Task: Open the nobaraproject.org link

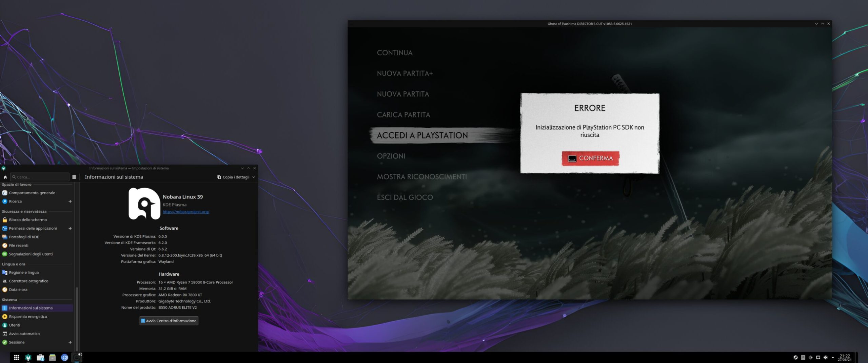Action: point(186,212)
